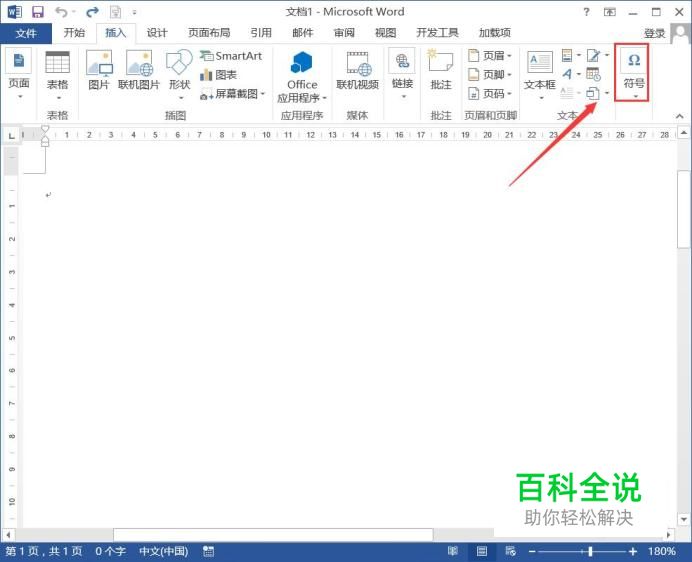Insert a 图表 (Chart)
The height and width of the screenshot is (562, 692).
[218, 75]
